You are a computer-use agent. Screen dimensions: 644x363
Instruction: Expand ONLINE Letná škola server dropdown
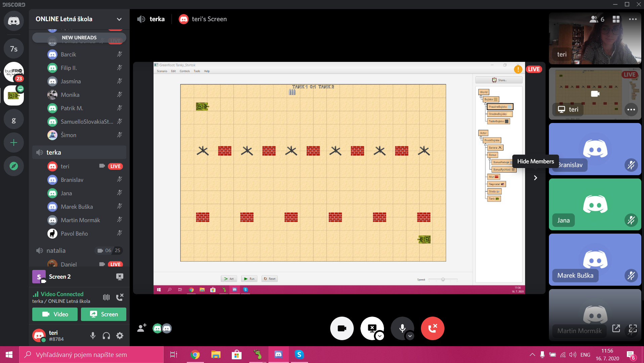point(119,19)
